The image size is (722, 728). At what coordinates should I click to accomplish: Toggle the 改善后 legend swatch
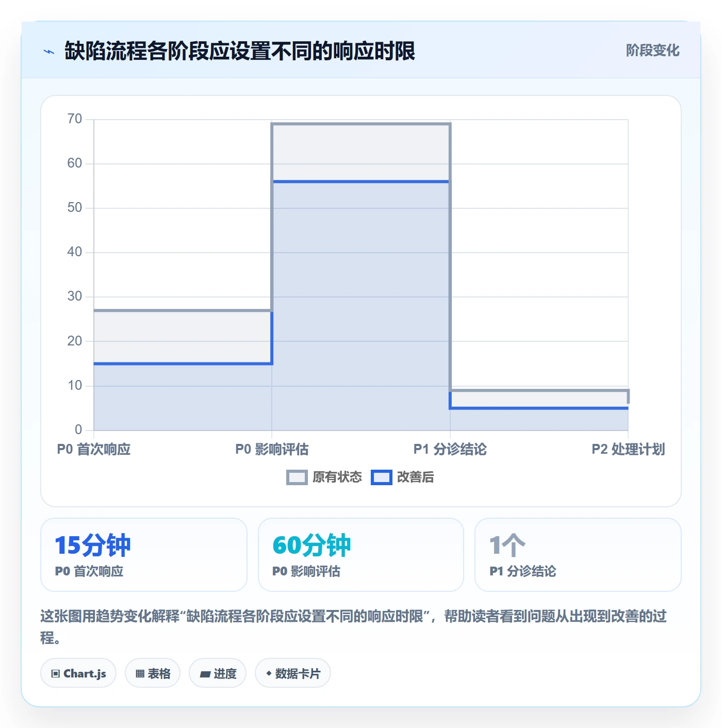[x=382, y=477]
